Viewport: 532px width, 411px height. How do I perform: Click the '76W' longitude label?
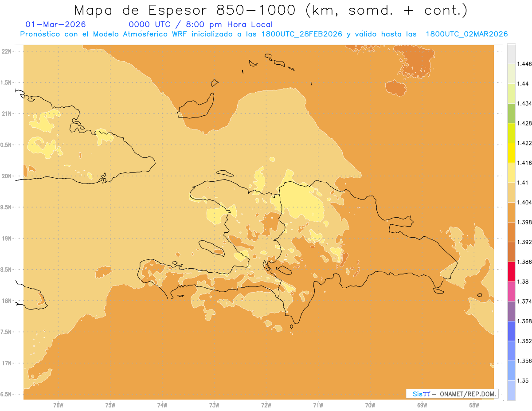click(58, 405)
